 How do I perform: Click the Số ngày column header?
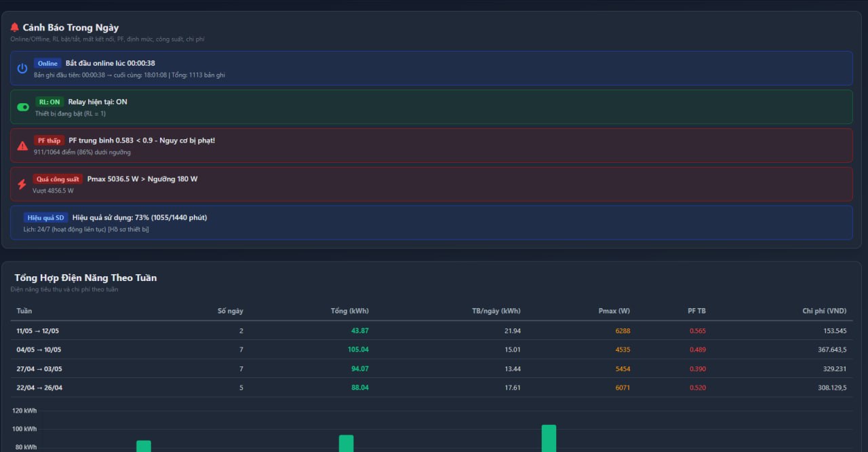pos(231,311)
